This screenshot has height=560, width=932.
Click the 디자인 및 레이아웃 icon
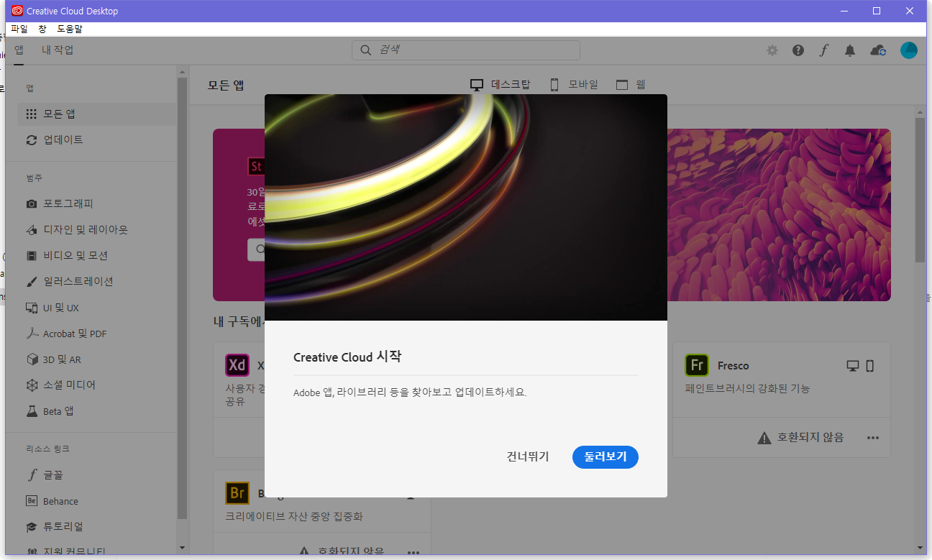[32, 230]
